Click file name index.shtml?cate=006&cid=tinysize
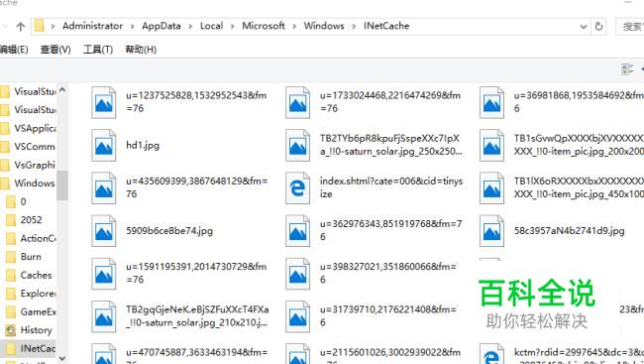The width and height of the screenshot is (644, 364). click(x=391, y=187)
